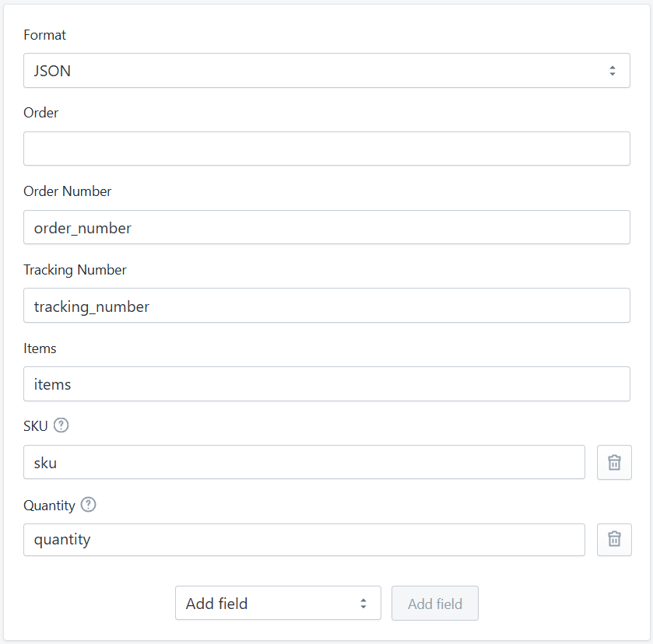The image size is (653, 644).
Task: Click the Order label above empty field
Action: point(40,113)
